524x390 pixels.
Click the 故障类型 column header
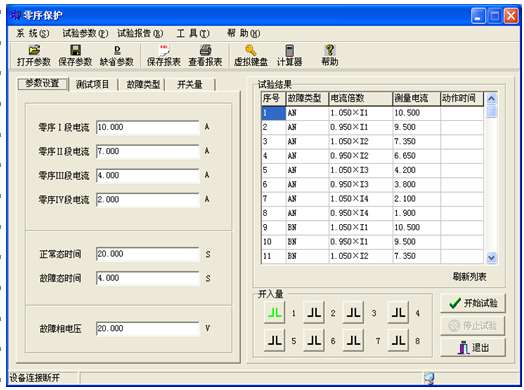click(307, 98)
